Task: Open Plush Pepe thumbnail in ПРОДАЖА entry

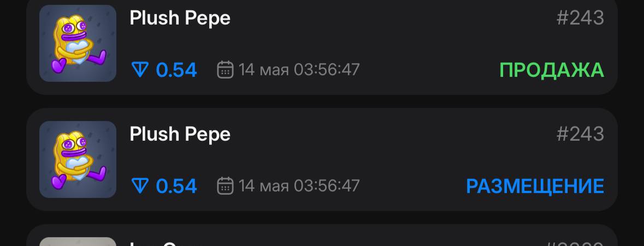Action: pos(78,44)
